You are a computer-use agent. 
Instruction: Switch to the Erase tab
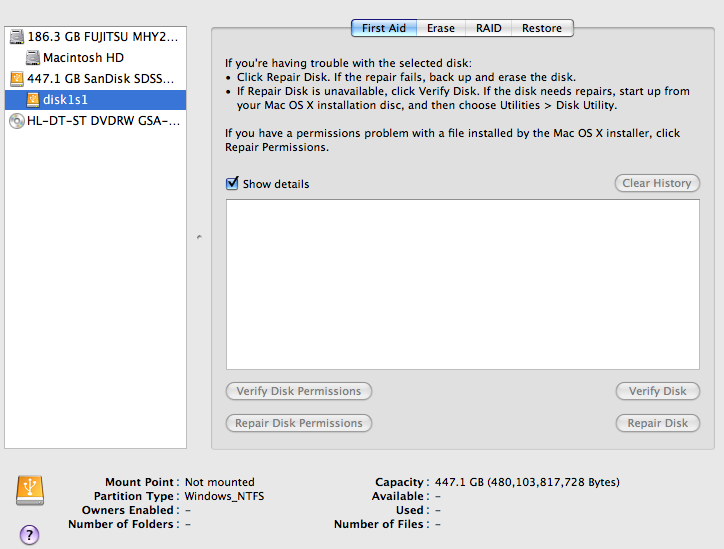coord(440,28)
